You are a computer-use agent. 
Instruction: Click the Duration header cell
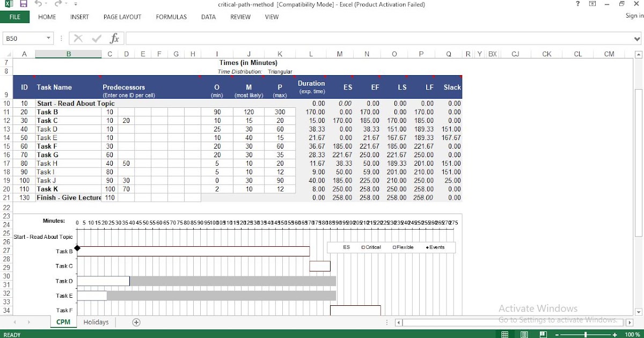pyautogui.click(x=311, y=87)
